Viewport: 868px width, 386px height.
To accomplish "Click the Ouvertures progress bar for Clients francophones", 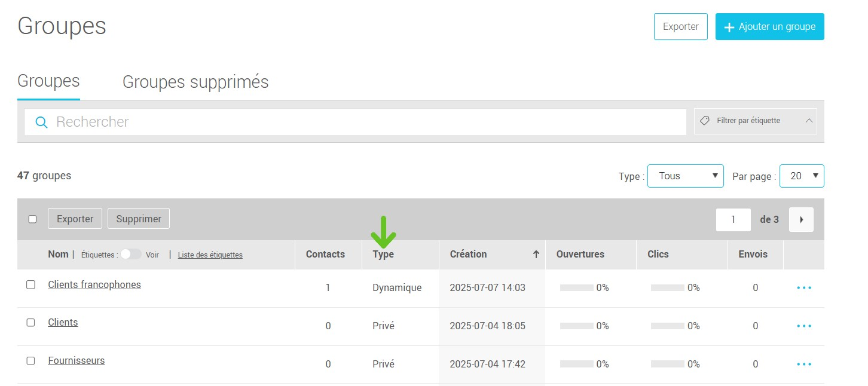I will point(576,288).
